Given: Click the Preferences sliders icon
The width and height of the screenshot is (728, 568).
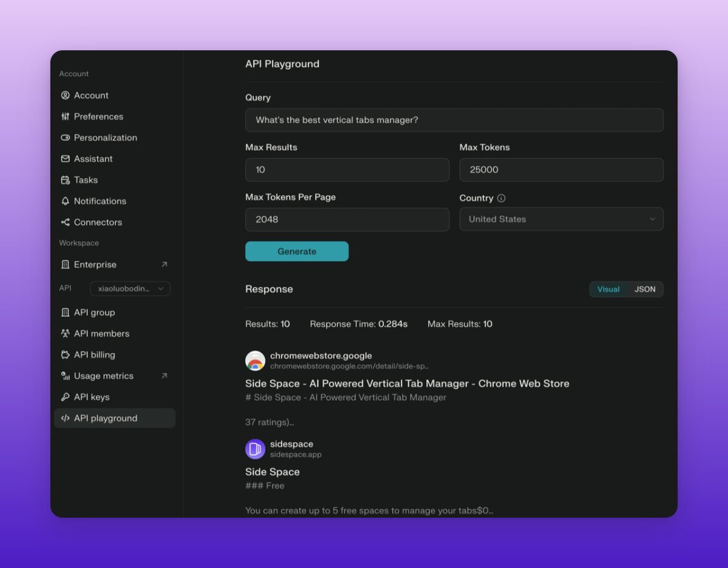Looking at the screenshot, I should [x=66, y=116].
